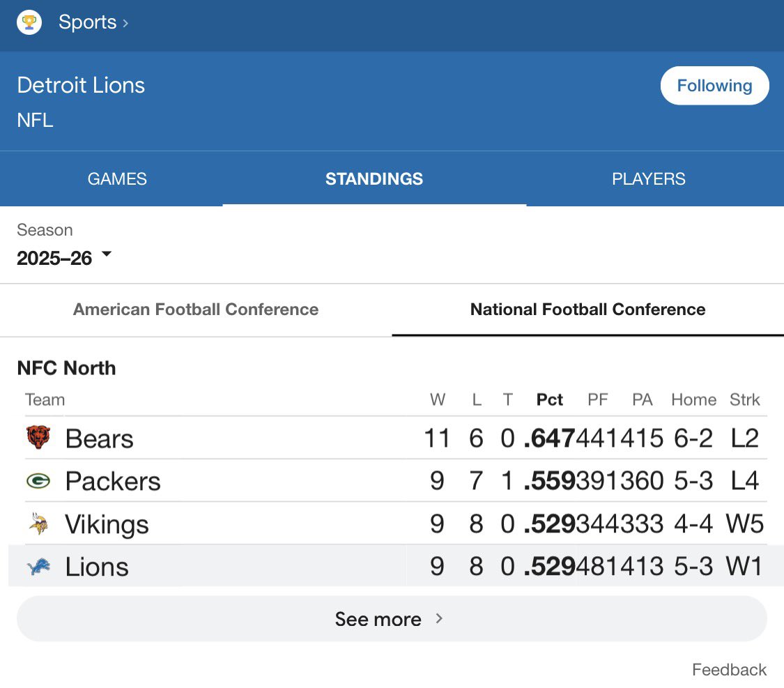Viewport: 784px width, 688px height.
Task: Click the Bears team logo
Action: (x=38, y=438)
